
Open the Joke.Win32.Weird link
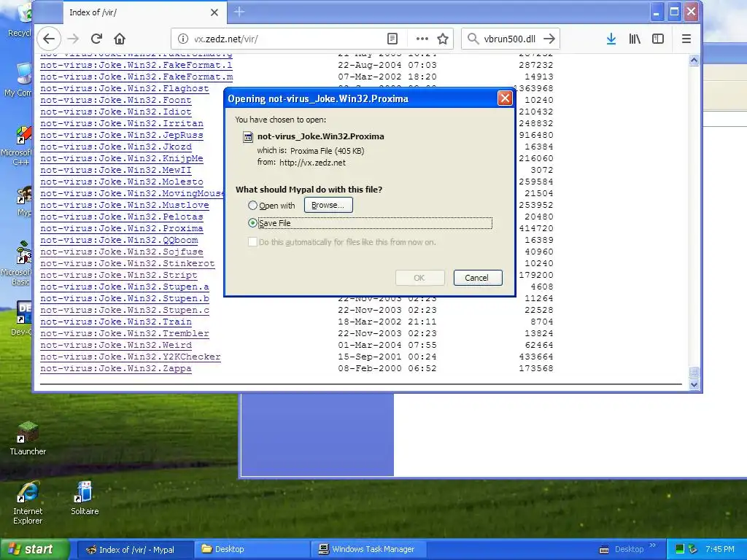pyautogui.click(x=116, y=345)
